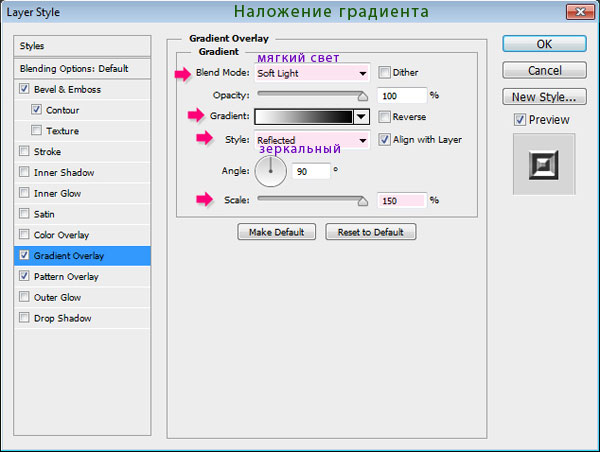This screenshot has width=600, height=452.
Task: Enable the Inner Shadow checkbox
Action: (24, 171)
